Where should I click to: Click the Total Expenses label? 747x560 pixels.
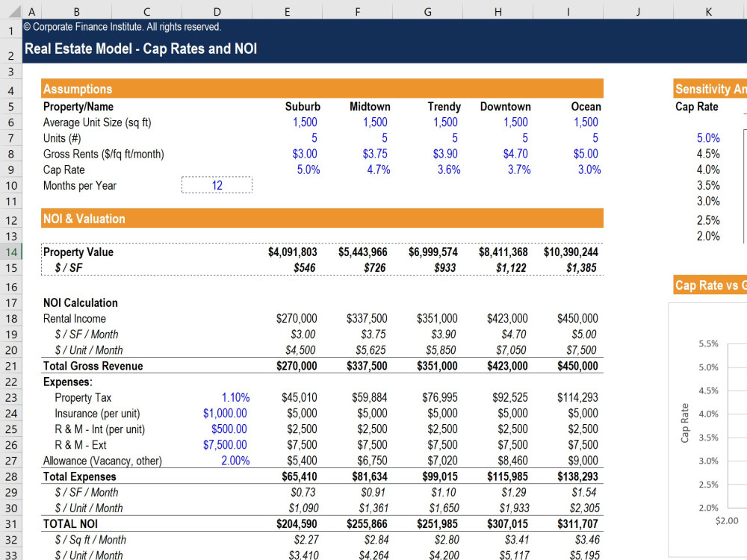coord(79,476)
